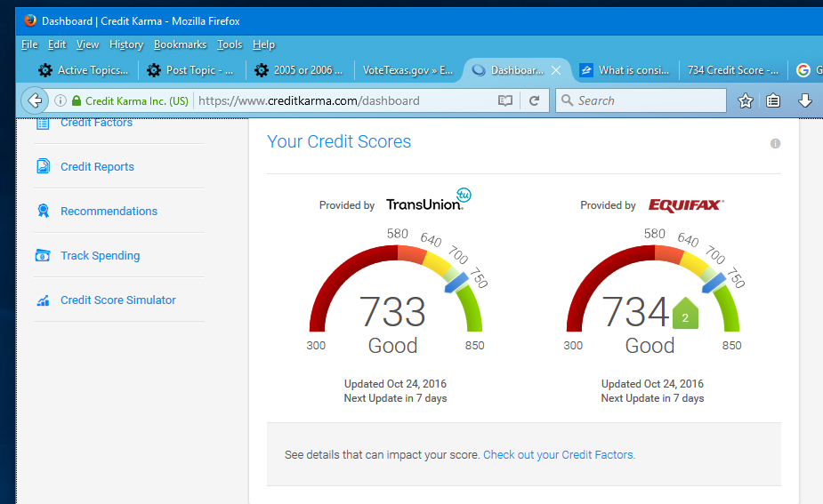
Task: Click the Equifax 734 score
Action: 634,312
